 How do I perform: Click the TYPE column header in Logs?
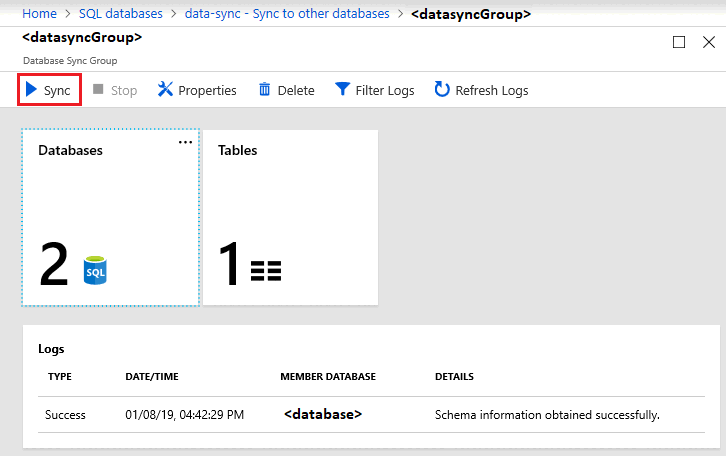point(60,377)
